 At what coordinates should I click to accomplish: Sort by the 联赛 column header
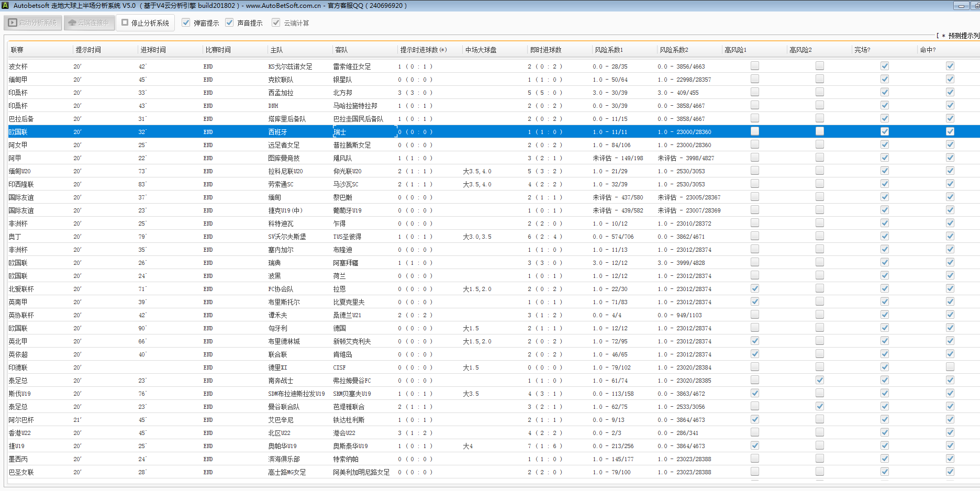[x=17, y=50]
